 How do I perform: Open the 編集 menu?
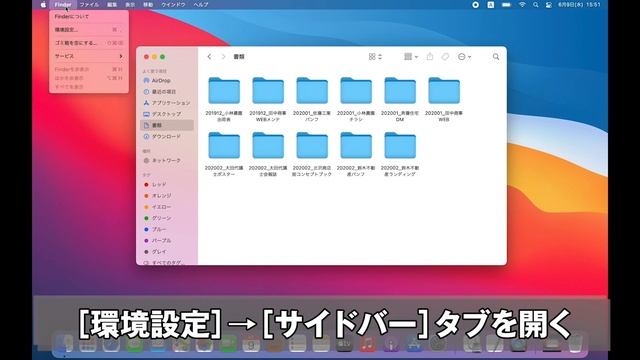[112, 4]
